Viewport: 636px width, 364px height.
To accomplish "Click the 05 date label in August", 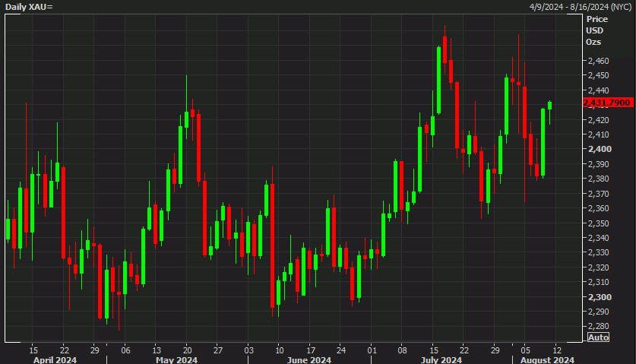I will 526,350.
